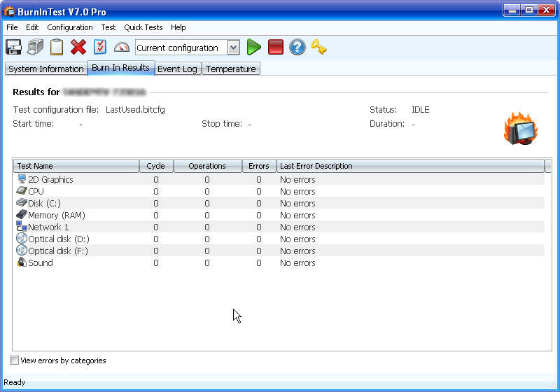Start tests with the green play button

254,47
